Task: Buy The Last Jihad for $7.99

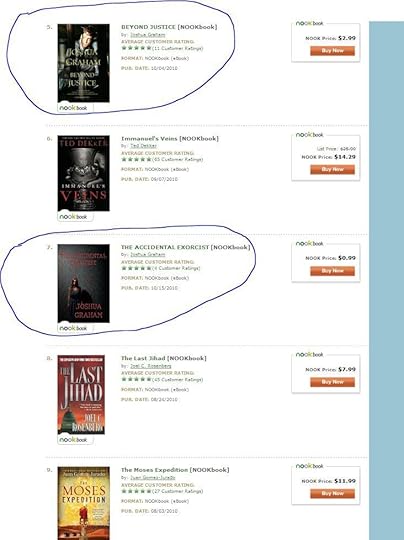Action: pos(332,382)
